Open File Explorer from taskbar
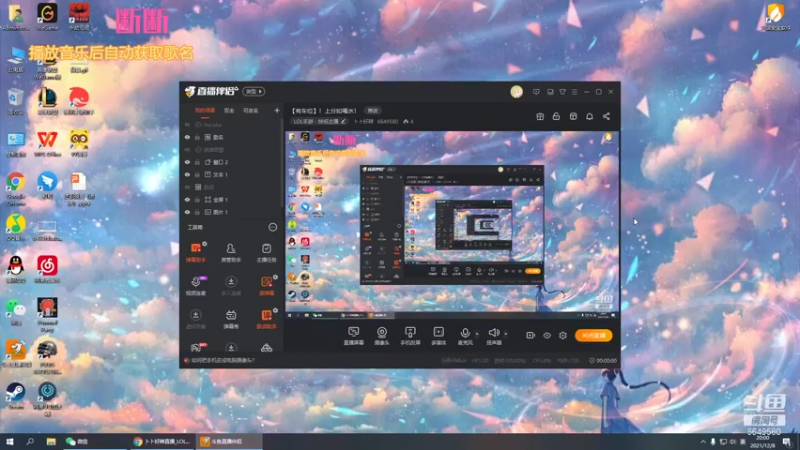This screenshot has height=450, width=800. [x=51, y=441]
